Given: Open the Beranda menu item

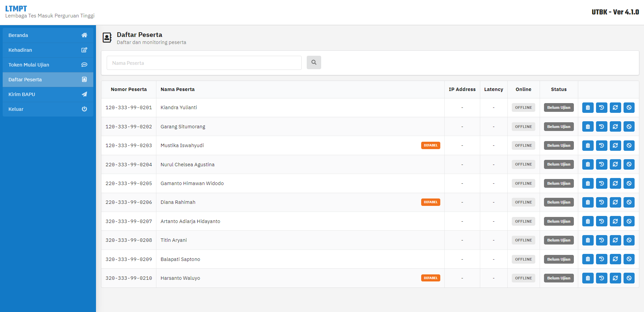Looking at the screenshot, I should (x=48, y=35).
